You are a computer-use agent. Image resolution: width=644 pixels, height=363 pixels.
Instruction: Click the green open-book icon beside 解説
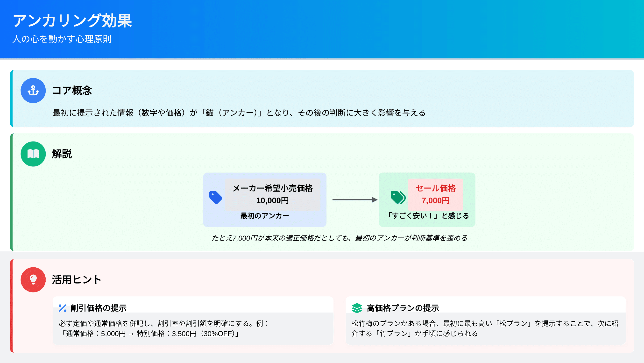pyautogui.click(x=33, y=154)
